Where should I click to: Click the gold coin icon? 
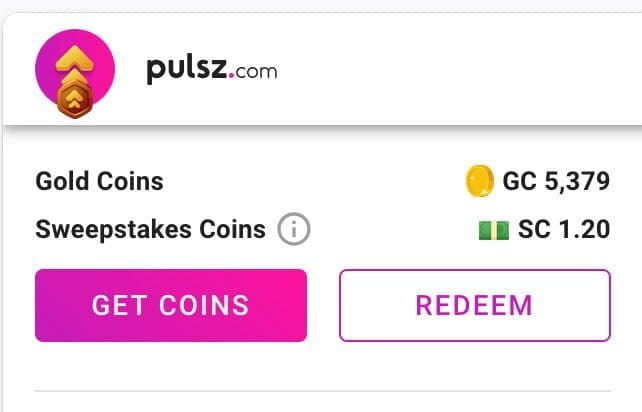(479, 181)
